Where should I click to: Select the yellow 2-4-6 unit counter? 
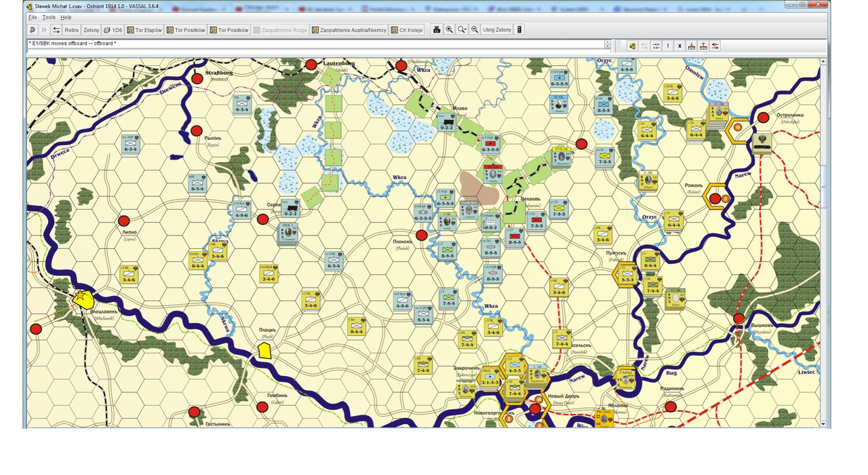[x=268, y=272]
